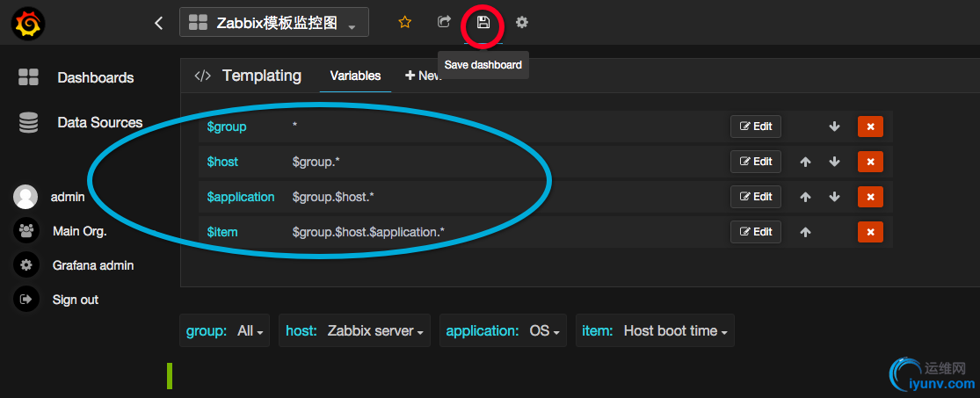Edit the $host variable
980x398 pixels.
click(756, 162)
